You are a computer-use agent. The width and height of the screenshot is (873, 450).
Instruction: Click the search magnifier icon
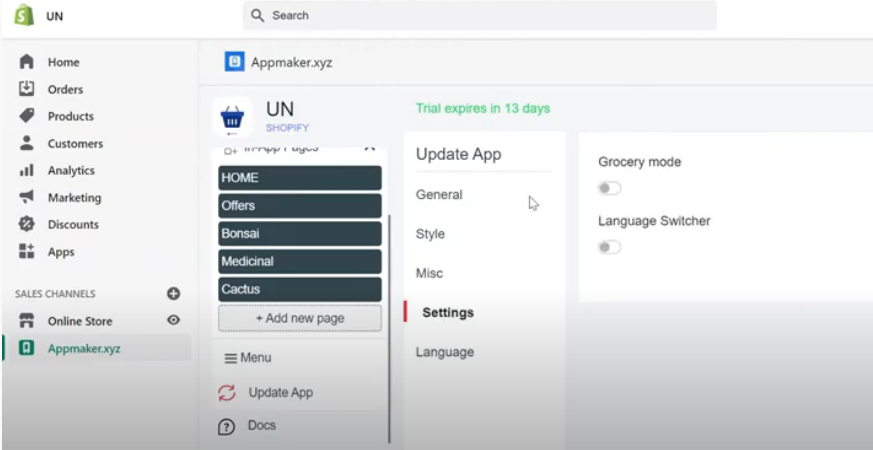tap(257, 16)
